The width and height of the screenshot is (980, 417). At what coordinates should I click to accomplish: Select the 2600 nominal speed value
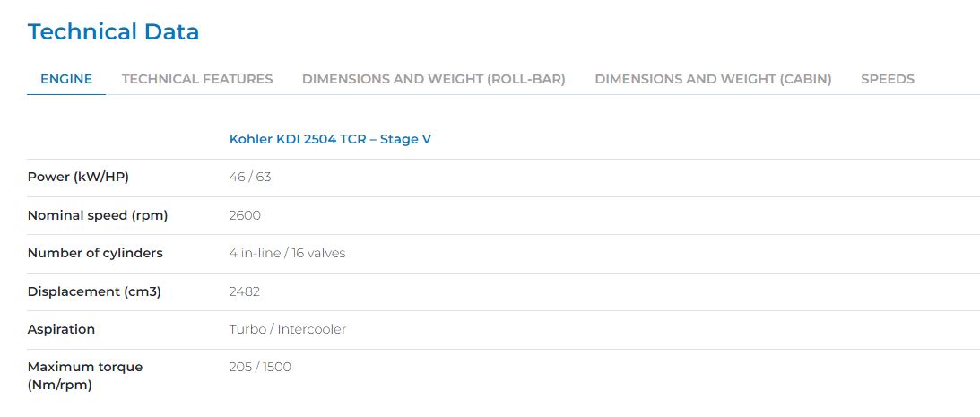[245, 215]
